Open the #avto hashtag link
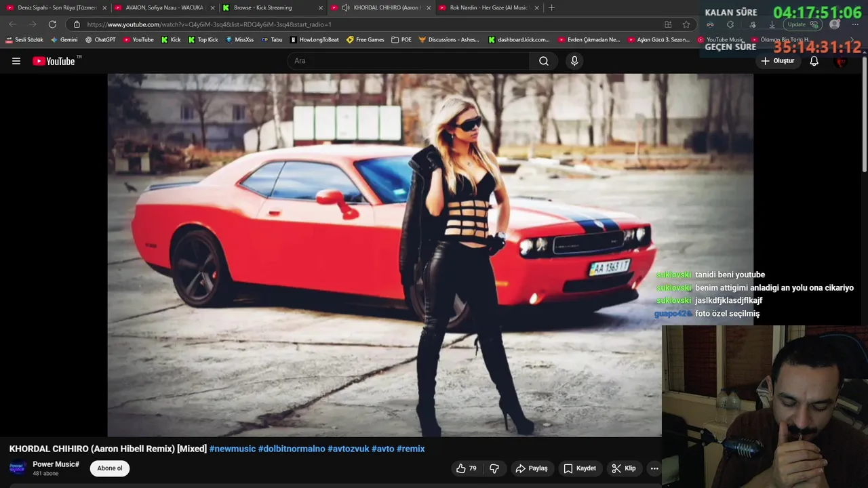868x488 pixels. point(383,449)
